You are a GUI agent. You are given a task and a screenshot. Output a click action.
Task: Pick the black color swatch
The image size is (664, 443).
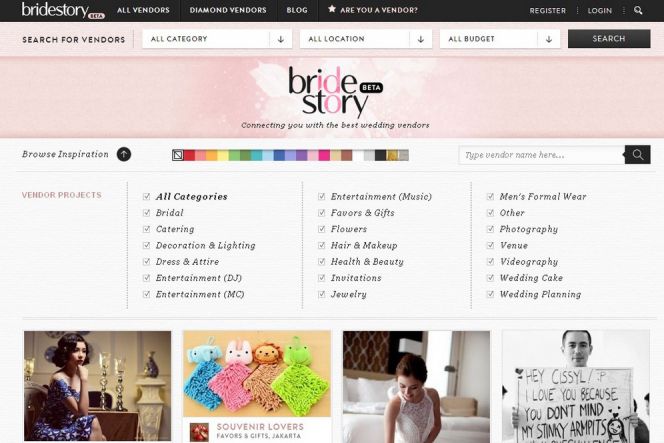pos(380,155)
